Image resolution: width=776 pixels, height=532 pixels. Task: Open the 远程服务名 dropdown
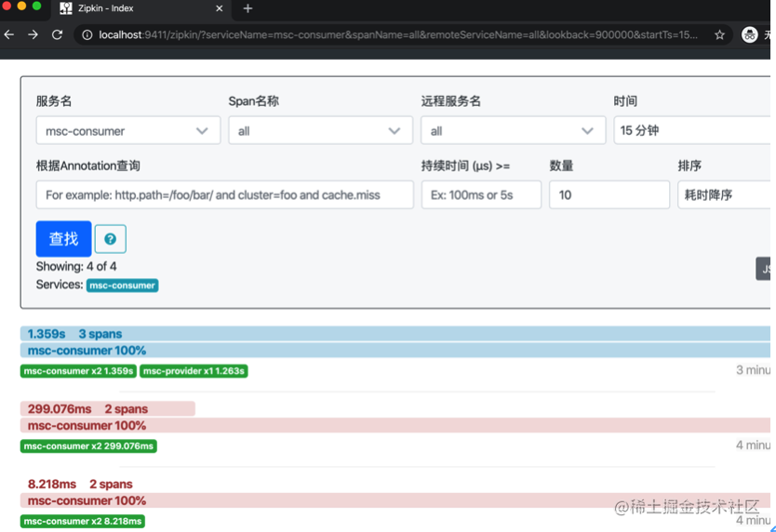513,130
